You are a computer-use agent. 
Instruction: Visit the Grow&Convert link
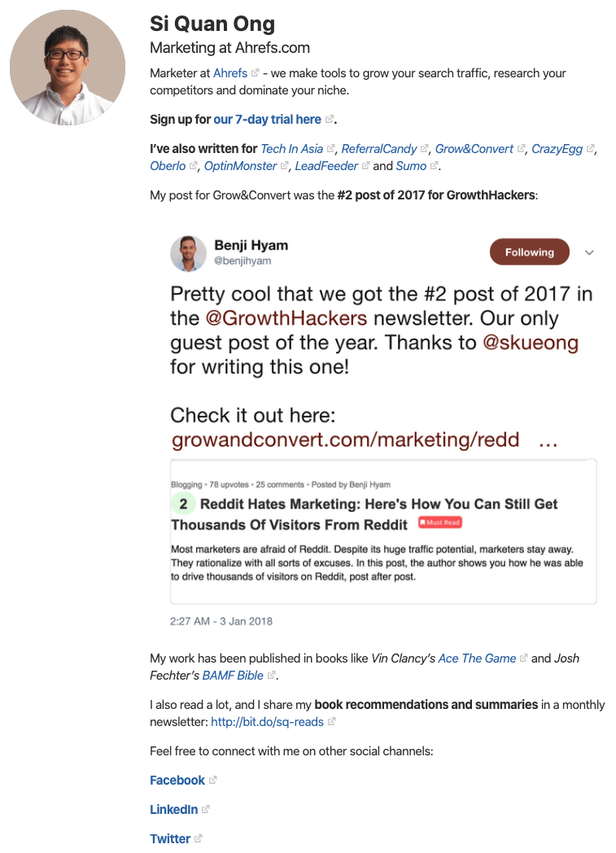(474, 149)
